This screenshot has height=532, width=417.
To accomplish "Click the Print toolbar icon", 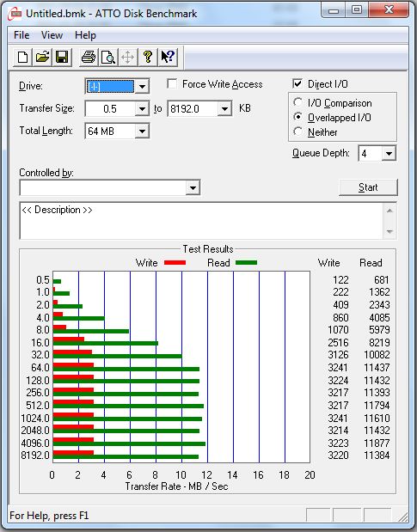I will tap(89, 57).
